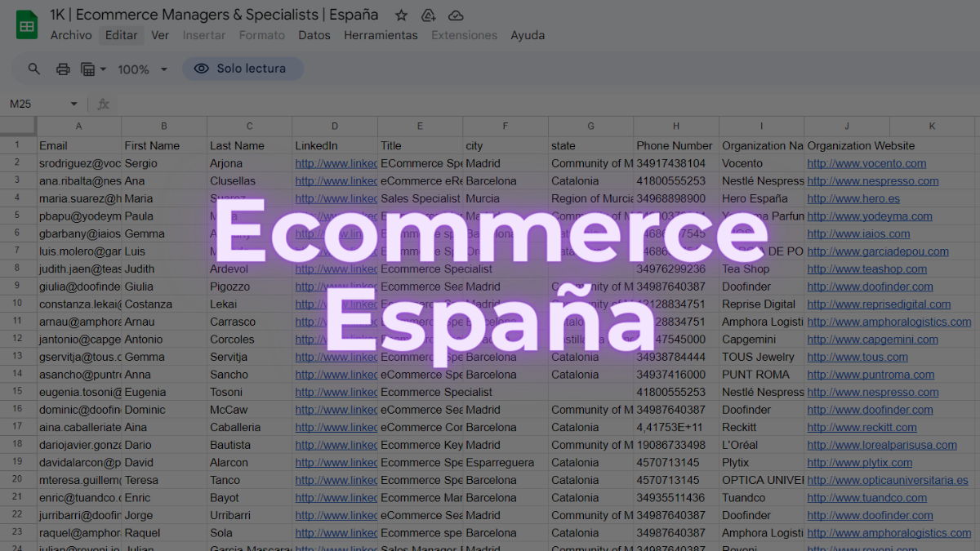The image size is (980, 551).
Task: Open the www.nespresso.com link in row 3
Action: coord(873,181)
